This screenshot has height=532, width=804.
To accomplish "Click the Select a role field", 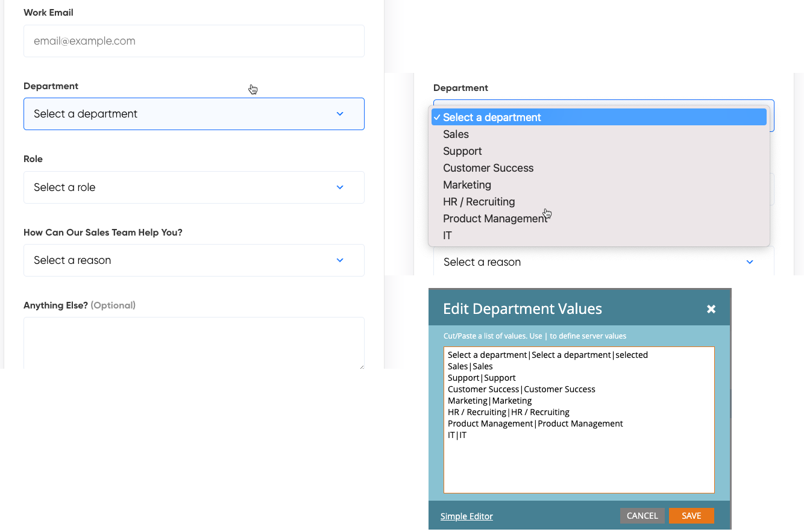I will [x=193, y=187].
